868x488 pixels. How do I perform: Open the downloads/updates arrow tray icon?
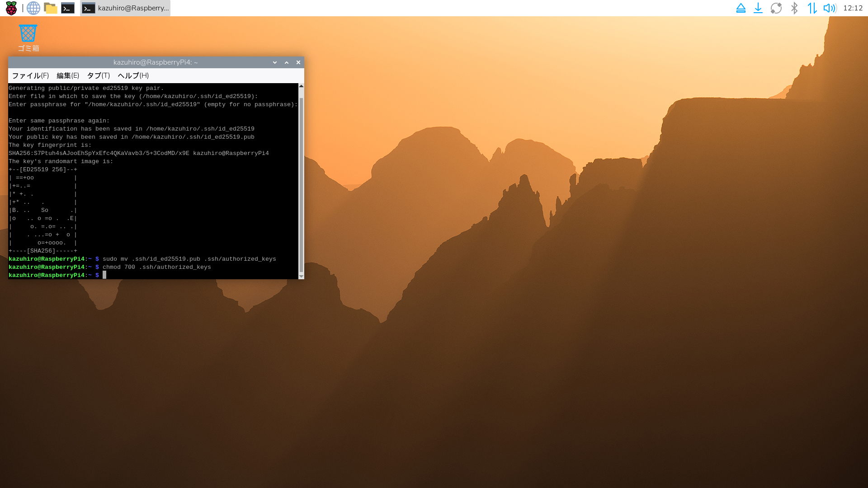pos(758,8)
